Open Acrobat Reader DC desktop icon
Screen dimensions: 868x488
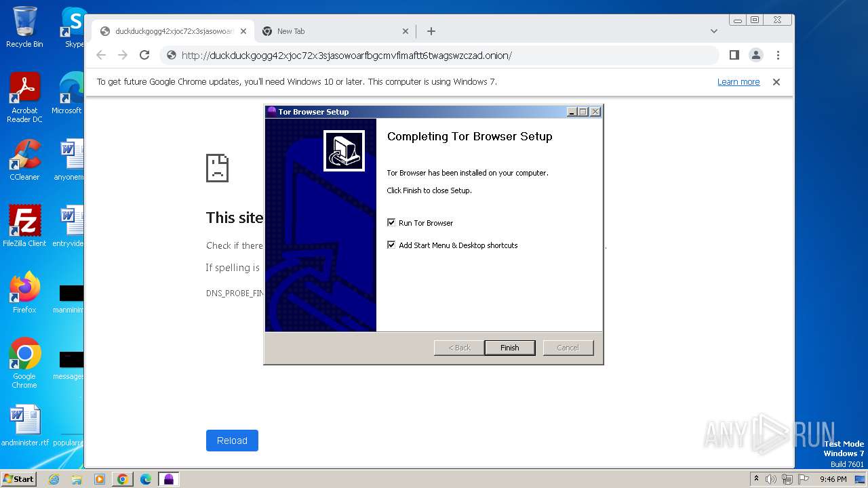coord(24,98)
